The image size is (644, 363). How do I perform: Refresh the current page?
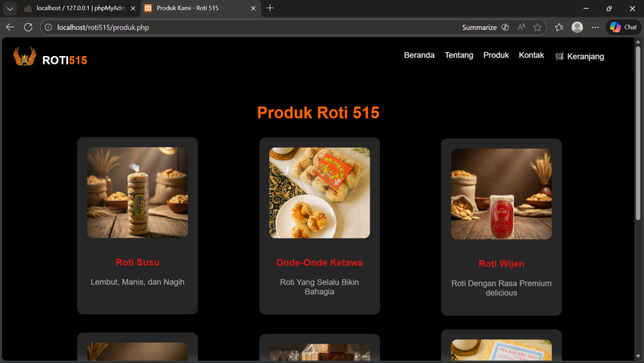click(x=28, y=27)
